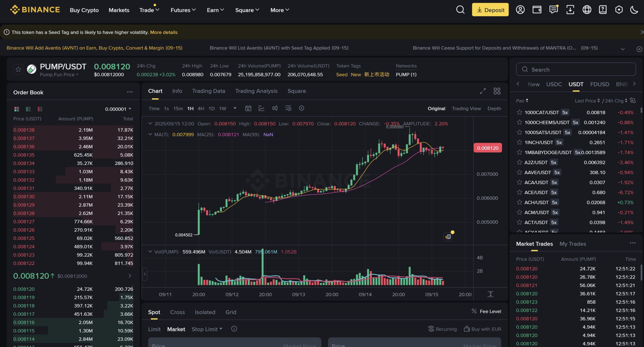Open Market Trades more options ellipsis

pos(633,243)
